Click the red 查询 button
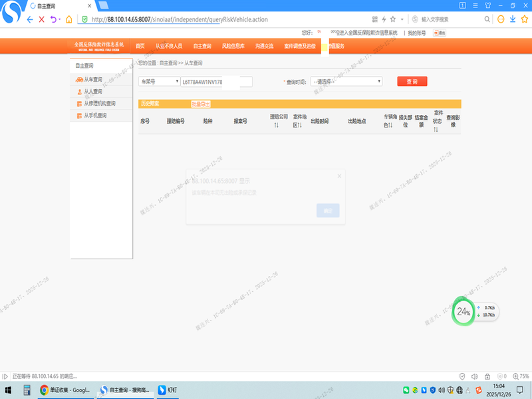The height and width of the screenshot is (399, 532). 412,81
